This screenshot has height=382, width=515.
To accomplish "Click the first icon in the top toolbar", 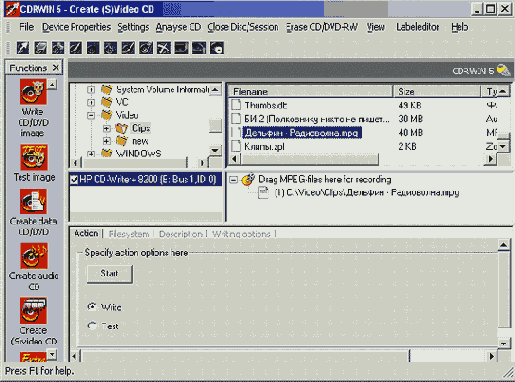I will pyautogui.click(x=23, y=48).
